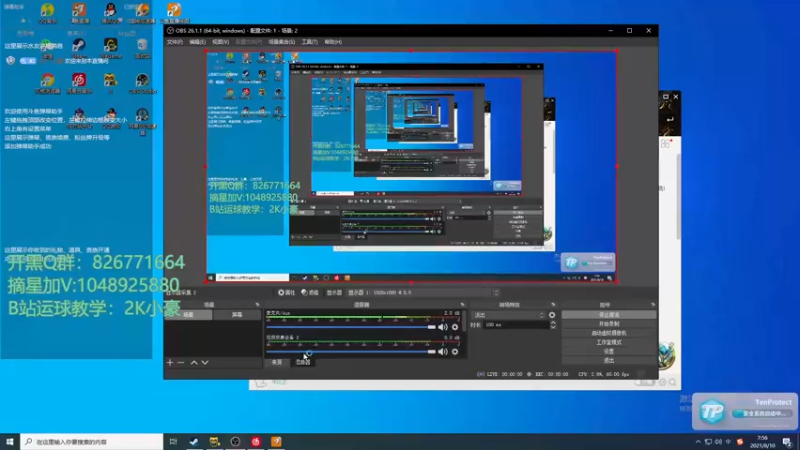The height and width of the screenshot is (450, 800).
Task: Open source filters with the 滤镜 button
Action: [x=310, y=292]
